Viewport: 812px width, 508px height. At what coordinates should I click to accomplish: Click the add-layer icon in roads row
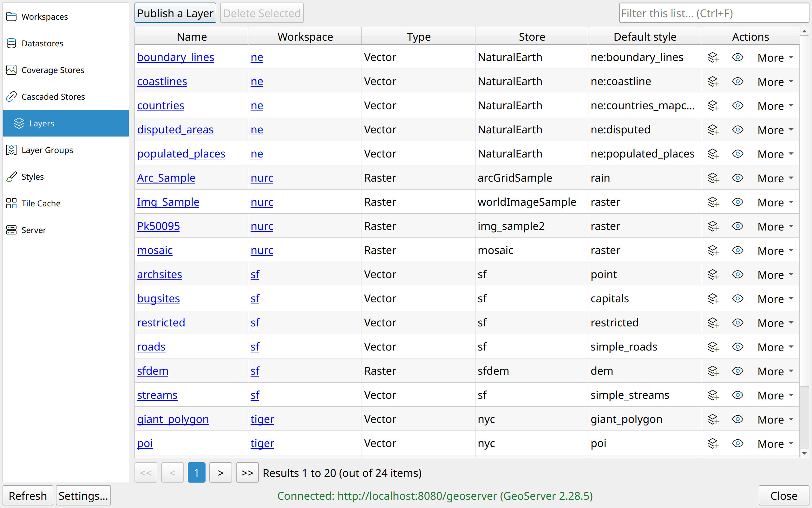coord(713,347)
